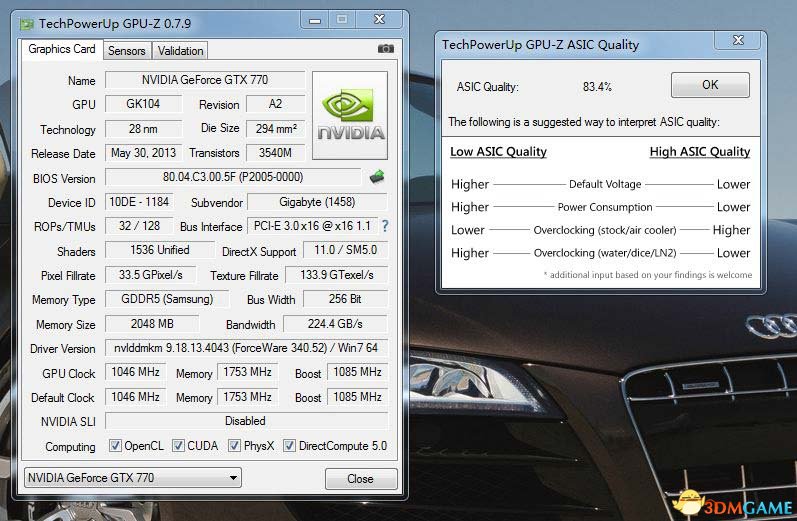Minimize the GPU-Z main window

[x=316, y=20]
